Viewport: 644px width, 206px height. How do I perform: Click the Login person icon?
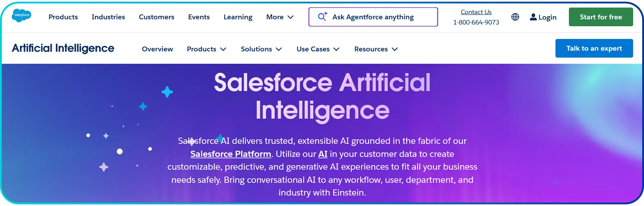(x=533, y=16)
